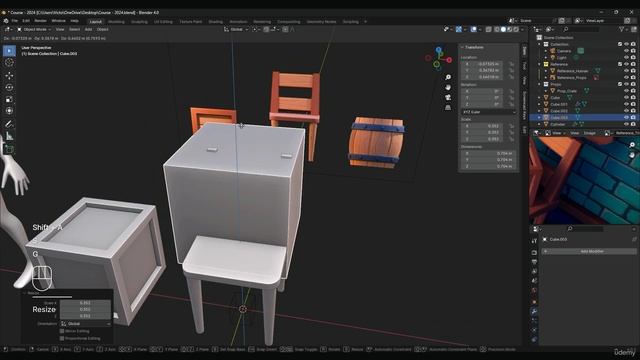Toggle Props collection exclude checkbox
Image resolution: width=640 pixels, height=360 pixels.
click(620, 84)
